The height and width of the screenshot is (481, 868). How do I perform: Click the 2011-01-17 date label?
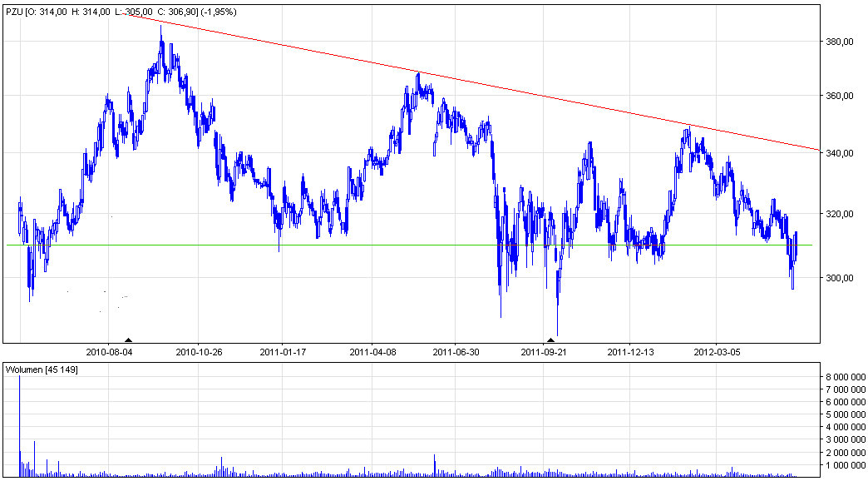(283, 352)
